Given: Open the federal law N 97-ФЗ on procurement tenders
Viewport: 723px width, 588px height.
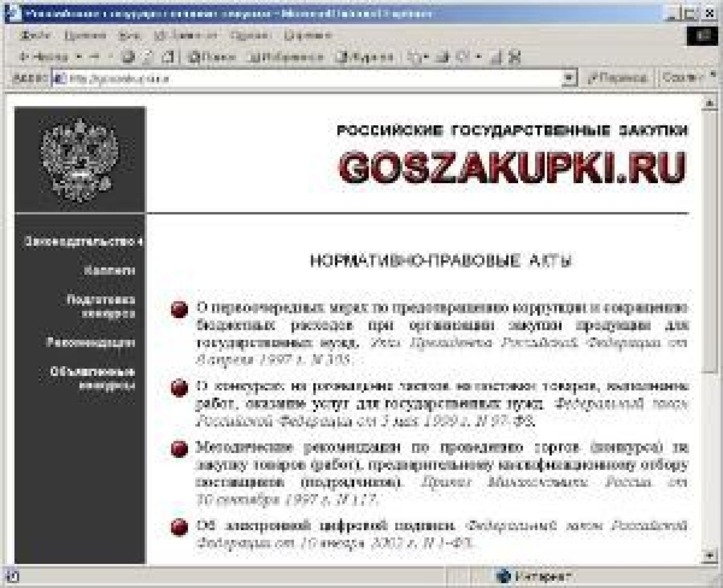Looking at the screenshot, I should point(442,403).
